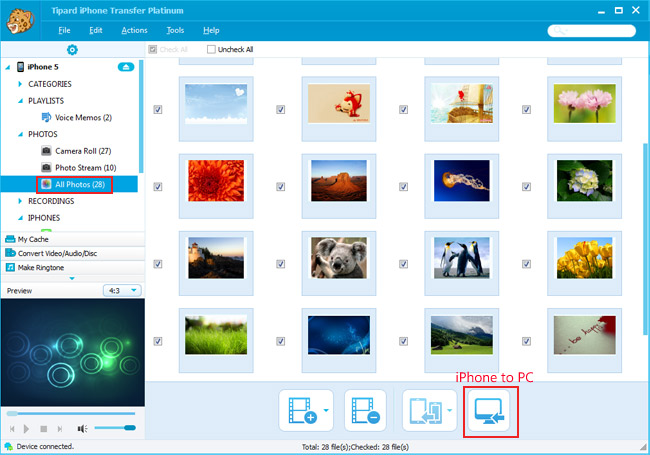Click the Tipard leopard logo icon
The width and height of the screenshot is (650, 455).
pyautogui.click(x=19, y=21)
